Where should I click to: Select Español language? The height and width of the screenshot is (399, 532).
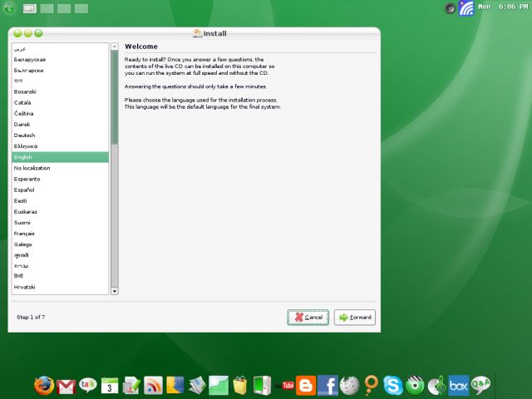tap(61, 190)
